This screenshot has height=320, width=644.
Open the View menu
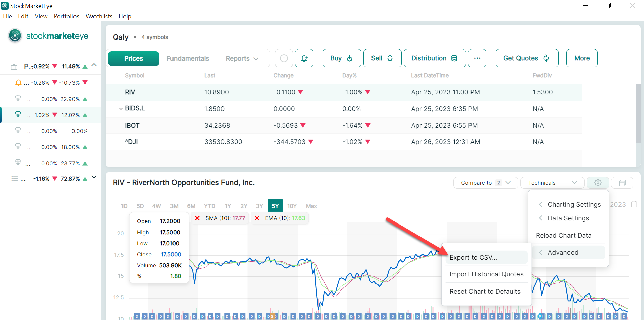pyautogui.click(x=41, y=16)
